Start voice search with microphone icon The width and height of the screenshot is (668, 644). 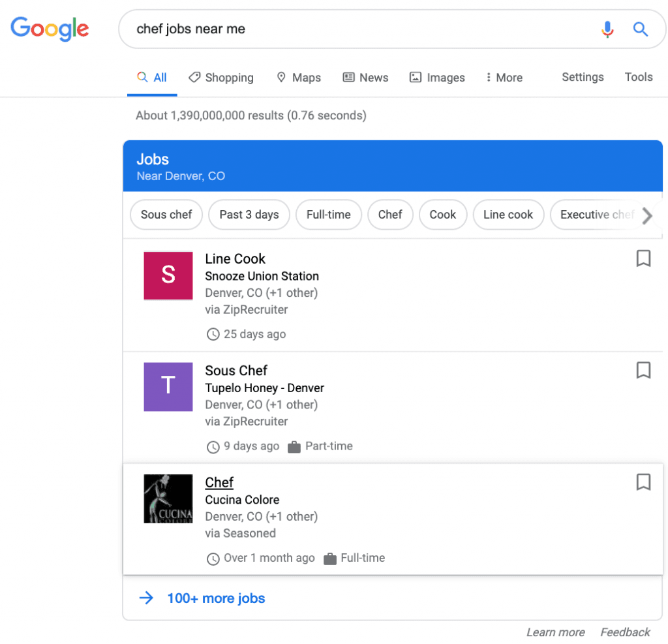[607, 29]
